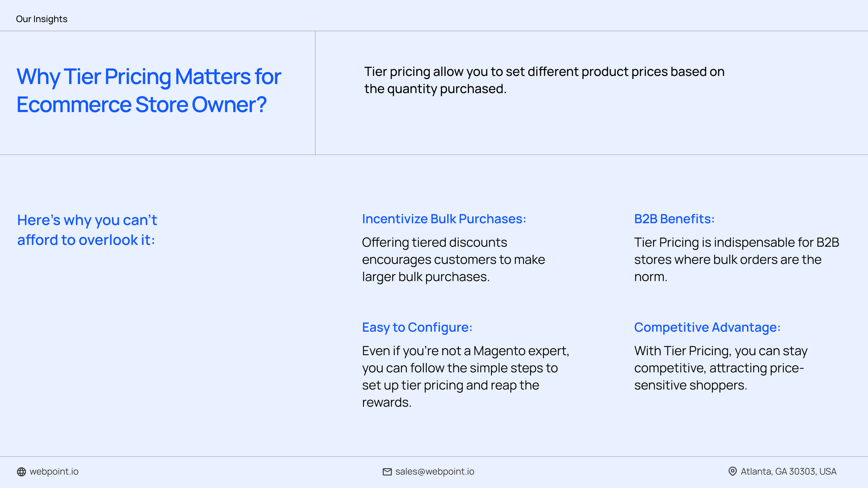Click the tiered discounts description paragraph
The height and width of the screenshot is (488, 868).
453,260
